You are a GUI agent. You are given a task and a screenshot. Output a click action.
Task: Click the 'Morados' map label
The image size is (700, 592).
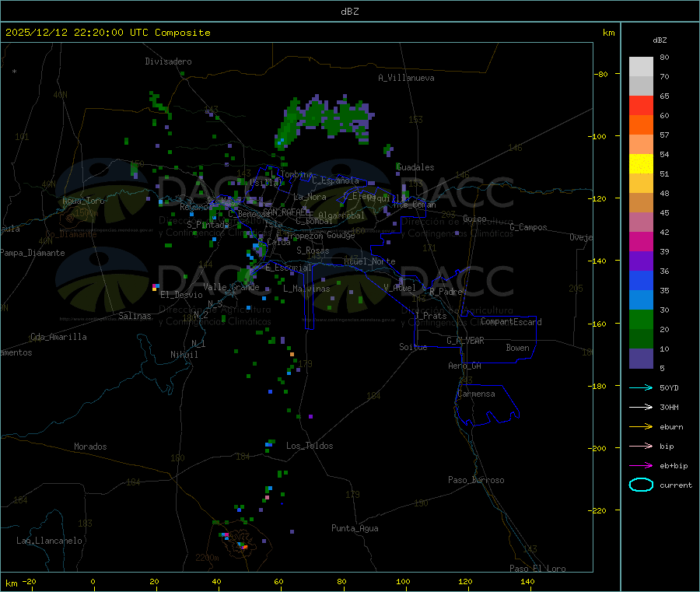pyautogui.click(x=90, y=447)
